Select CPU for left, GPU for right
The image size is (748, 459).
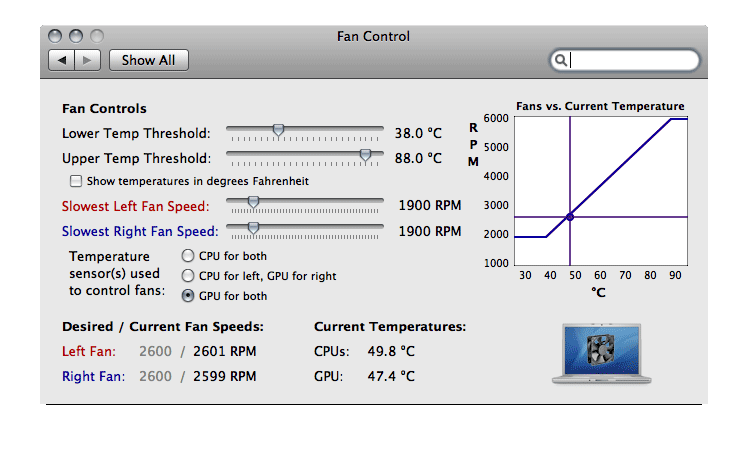coord(188,276)
